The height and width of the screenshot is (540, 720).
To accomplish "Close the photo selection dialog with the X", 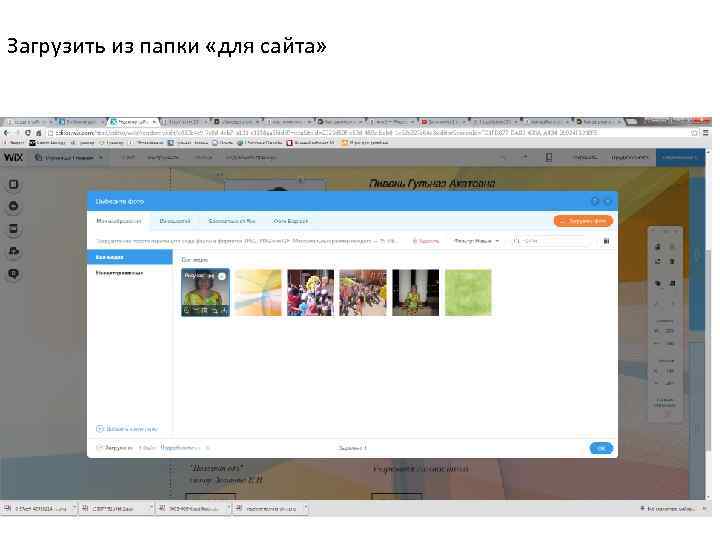I will (608, 201).
